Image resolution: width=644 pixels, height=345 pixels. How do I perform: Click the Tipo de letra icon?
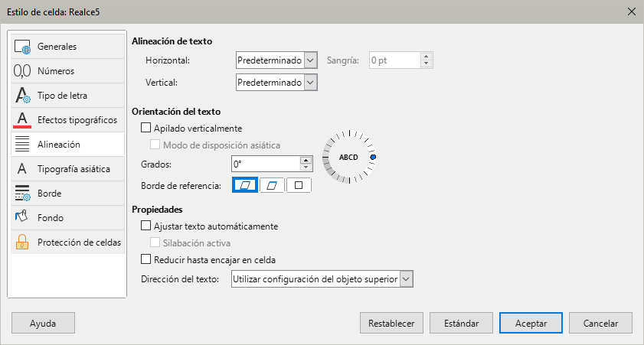pyautogui.click(x=22, y=95)
